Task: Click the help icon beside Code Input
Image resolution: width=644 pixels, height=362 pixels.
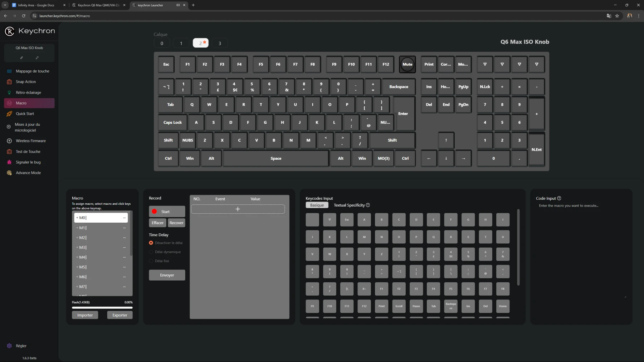Action: [x=559, y=198]
